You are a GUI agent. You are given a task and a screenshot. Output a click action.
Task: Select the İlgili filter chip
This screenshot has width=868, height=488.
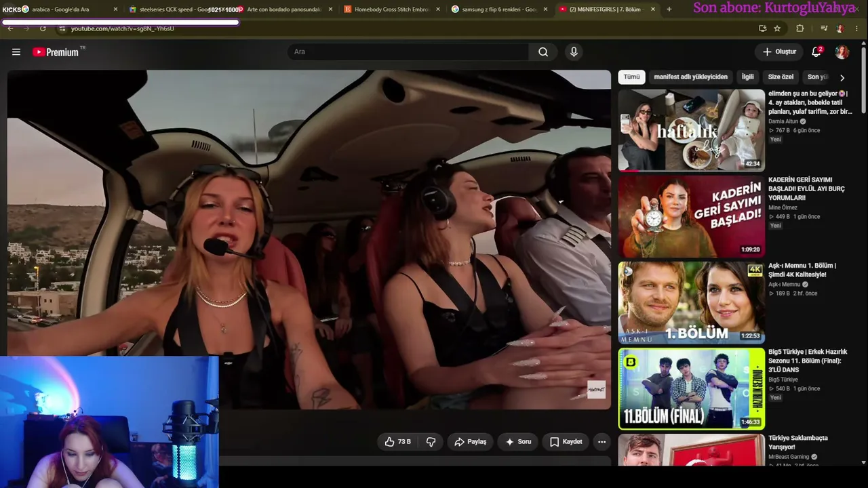pyautogui.click(x=747, y=77)
